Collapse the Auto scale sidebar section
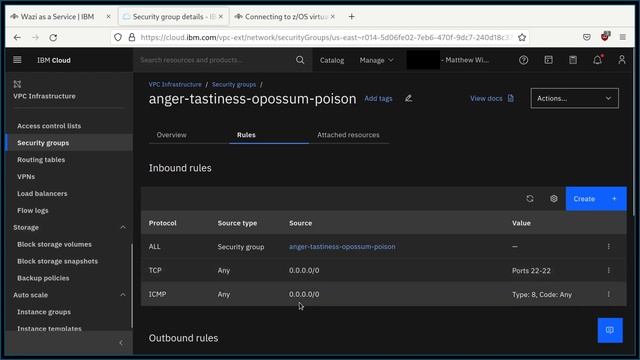 point(123,295)
